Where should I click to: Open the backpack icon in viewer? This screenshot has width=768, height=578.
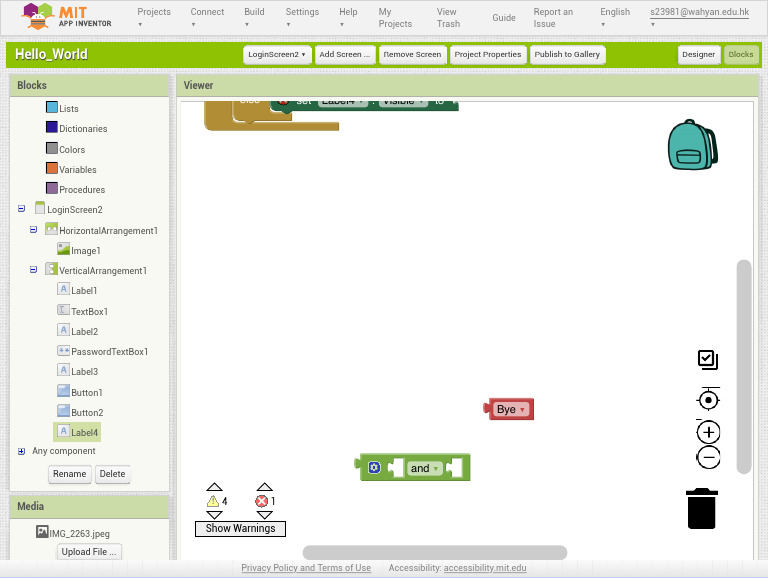pos(693,144)
